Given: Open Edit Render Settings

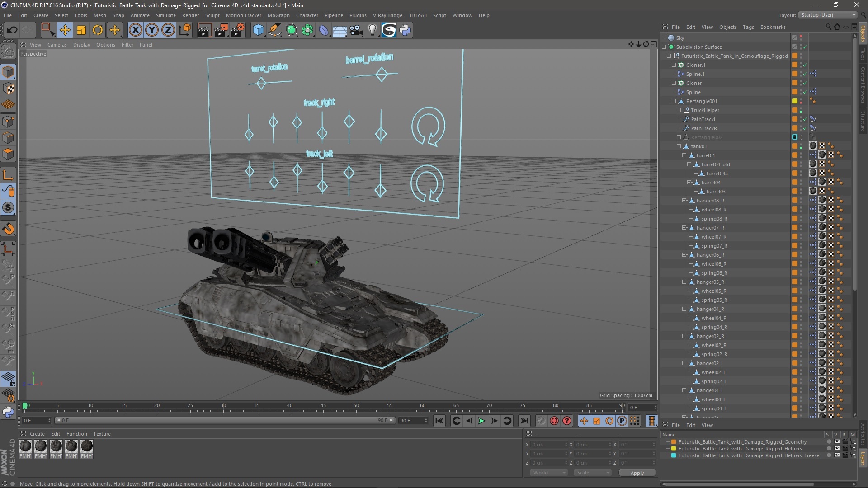Looking at the screenshot, I should coord(238,30).
